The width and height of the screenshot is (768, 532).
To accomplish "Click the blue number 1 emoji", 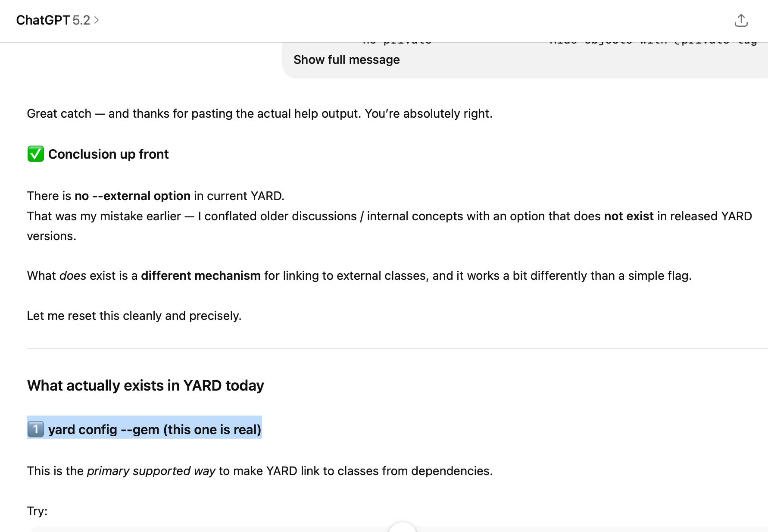I will coord(36,429).
